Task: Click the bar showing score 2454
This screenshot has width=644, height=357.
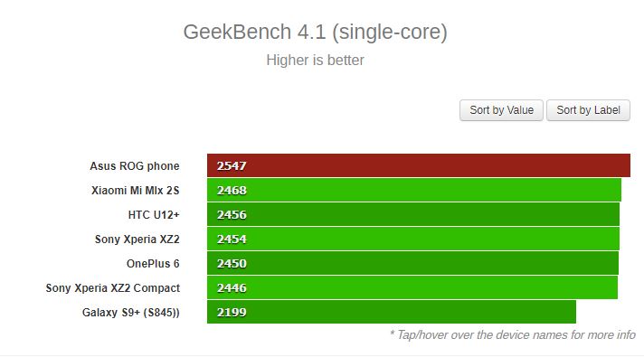Action: (413, 239)
